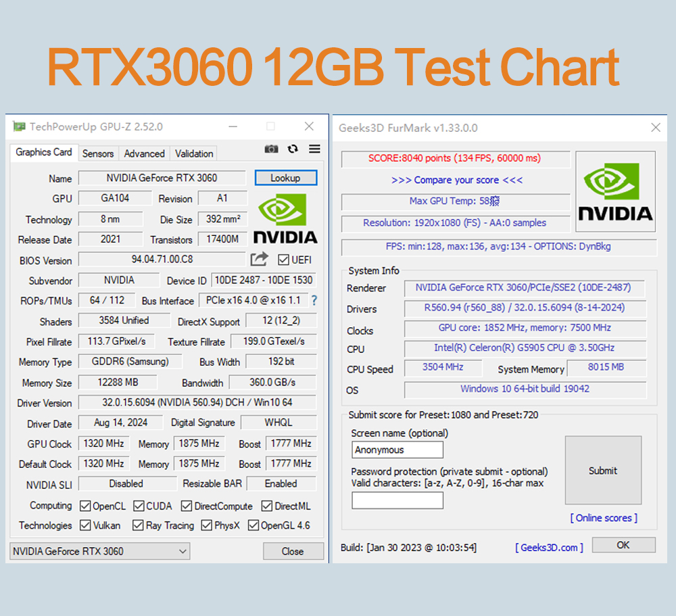The height and width of the screenshot is (616, 676).
Task: Click the Device ID value 10DE 2487 - 10DE 1530
Action: [264, 280]
